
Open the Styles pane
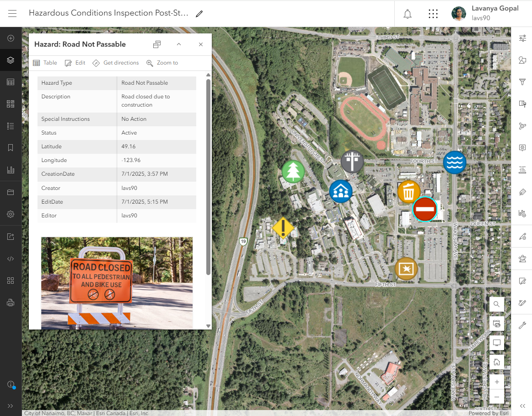tap(522, 60)
